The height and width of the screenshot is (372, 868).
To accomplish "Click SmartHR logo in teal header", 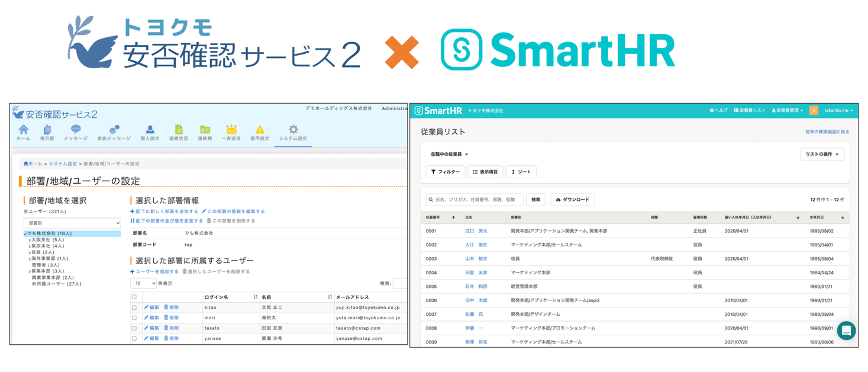I will [438, 110].
